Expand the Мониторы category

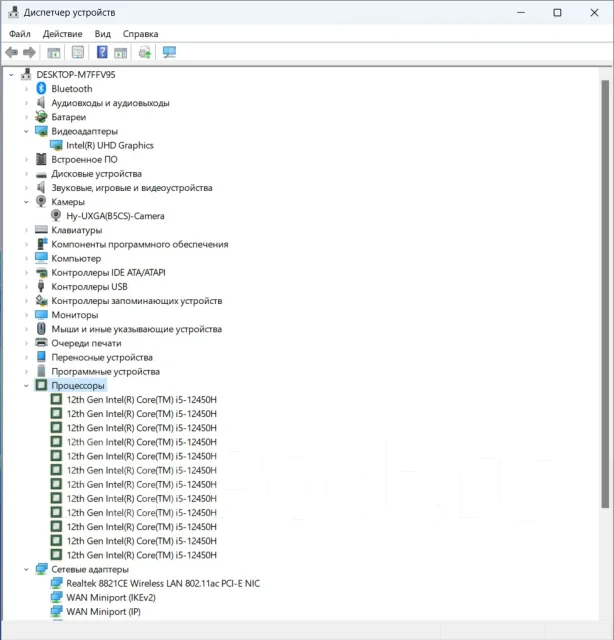click(27, 315)
